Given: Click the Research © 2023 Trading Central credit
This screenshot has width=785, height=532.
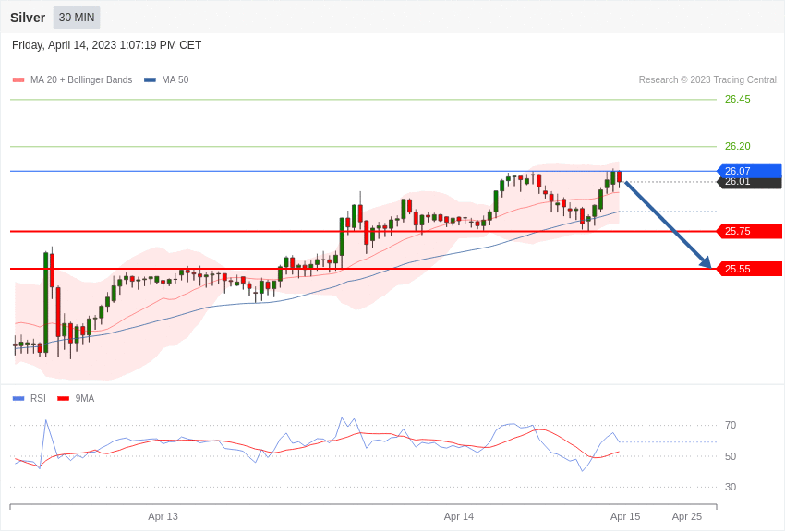Looking at the screenshot, I should pyautogui.click(x=707, y=79).
